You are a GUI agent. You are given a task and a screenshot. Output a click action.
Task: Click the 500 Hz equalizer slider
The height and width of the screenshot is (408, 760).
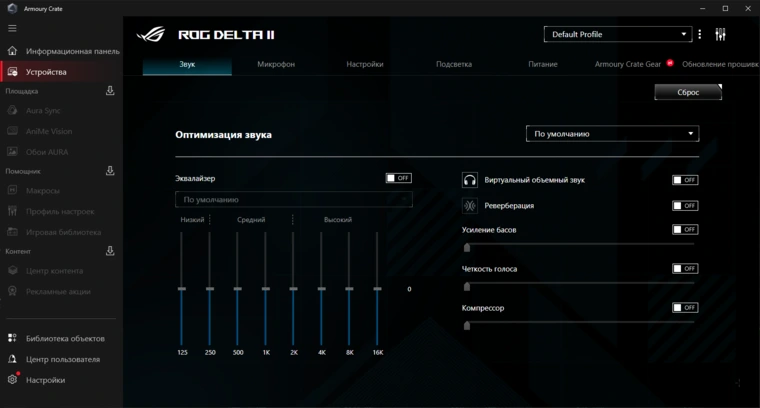click(x=238, y=289)
